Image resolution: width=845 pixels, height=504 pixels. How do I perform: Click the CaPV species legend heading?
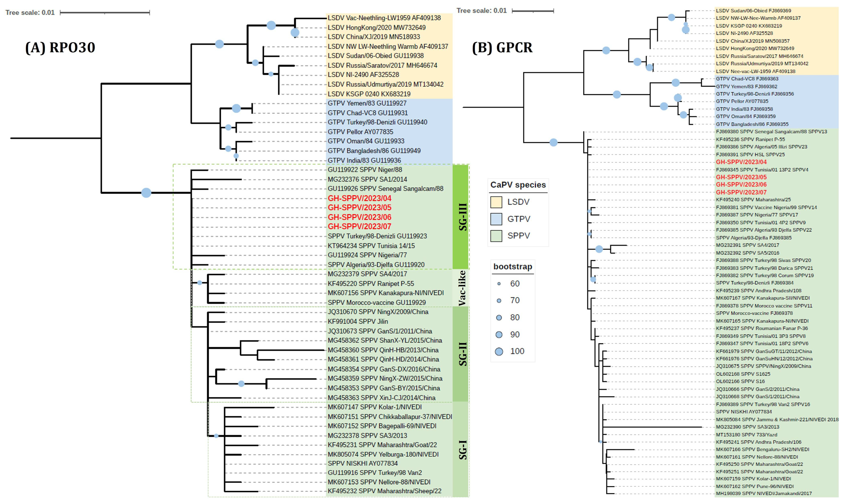pos(518,185)
